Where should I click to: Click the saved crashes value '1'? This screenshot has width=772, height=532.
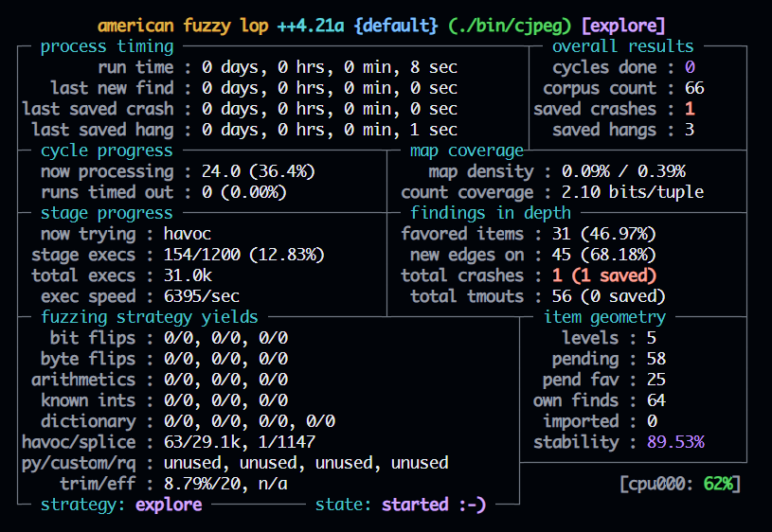(690, 109)
